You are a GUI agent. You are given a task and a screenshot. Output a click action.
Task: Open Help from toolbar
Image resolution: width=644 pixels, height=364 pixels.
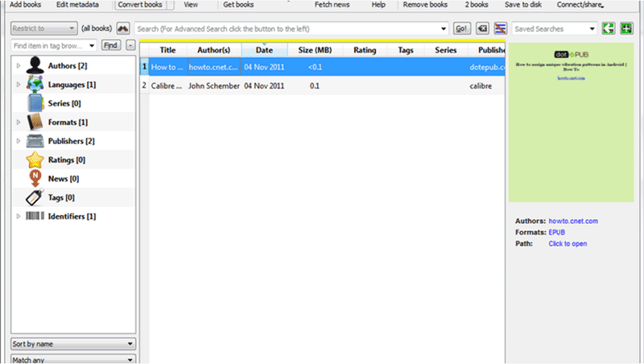(x=378, y=5)
